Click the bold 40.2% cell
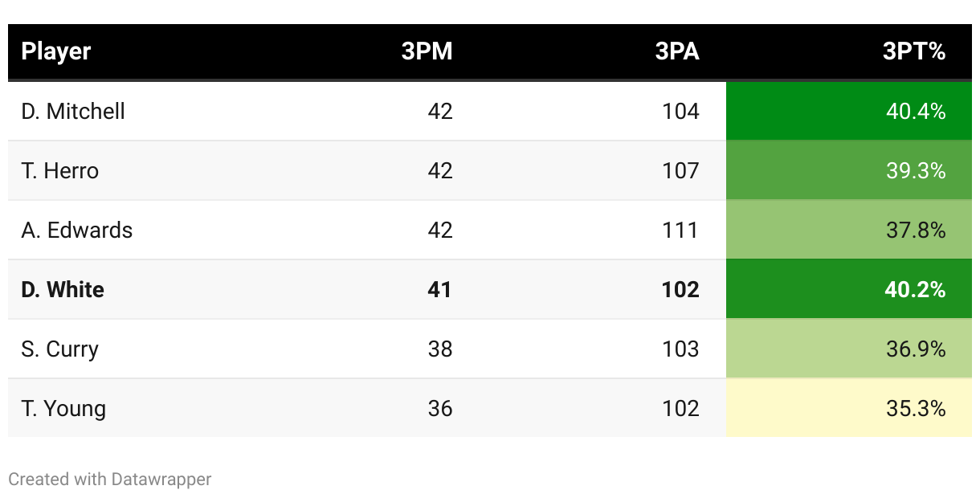Screen dimensions: 980x498 pyautogui.click(x=848, y=289)
